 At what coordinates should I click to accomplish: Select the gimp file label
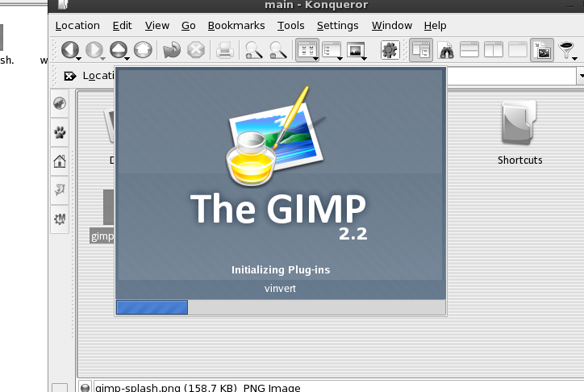click(x=102, y=236)
